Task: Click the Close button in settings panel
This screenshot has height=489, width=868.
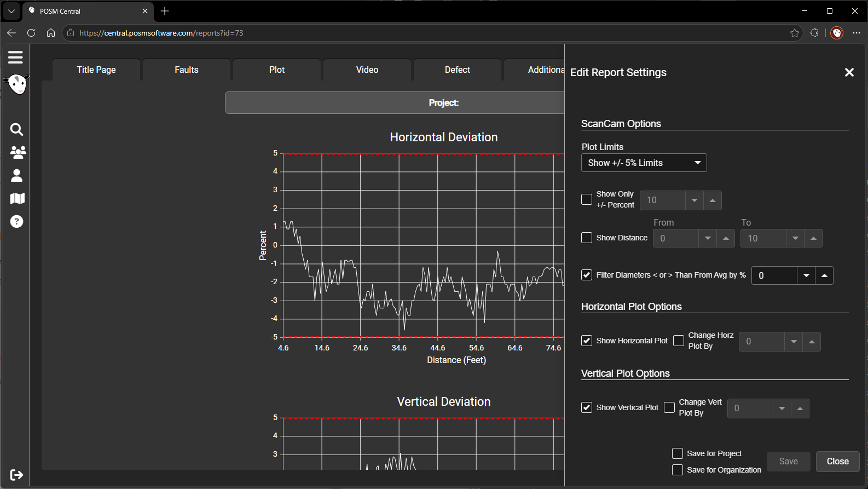Action: tap(838, 462)
